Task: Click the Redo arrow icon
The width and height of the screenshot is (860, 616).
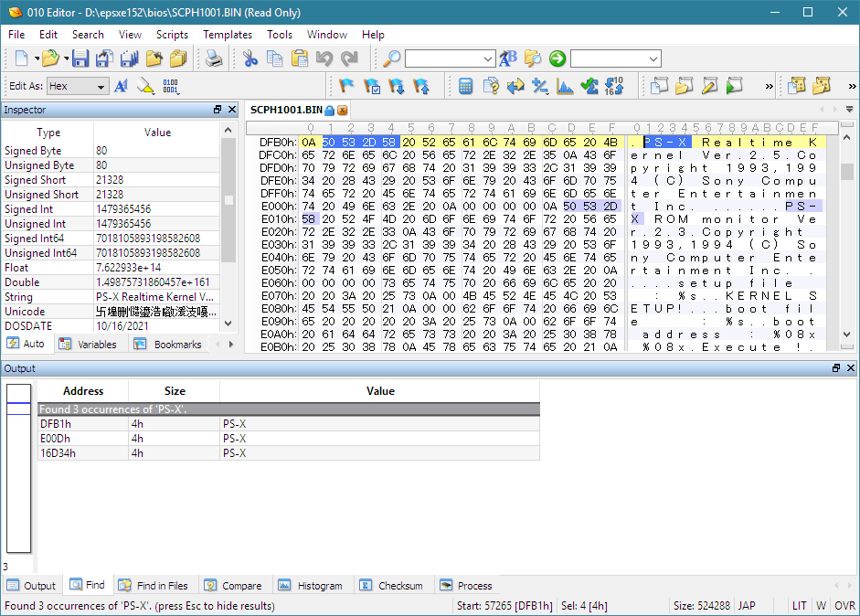Action: tap(349, 58)
